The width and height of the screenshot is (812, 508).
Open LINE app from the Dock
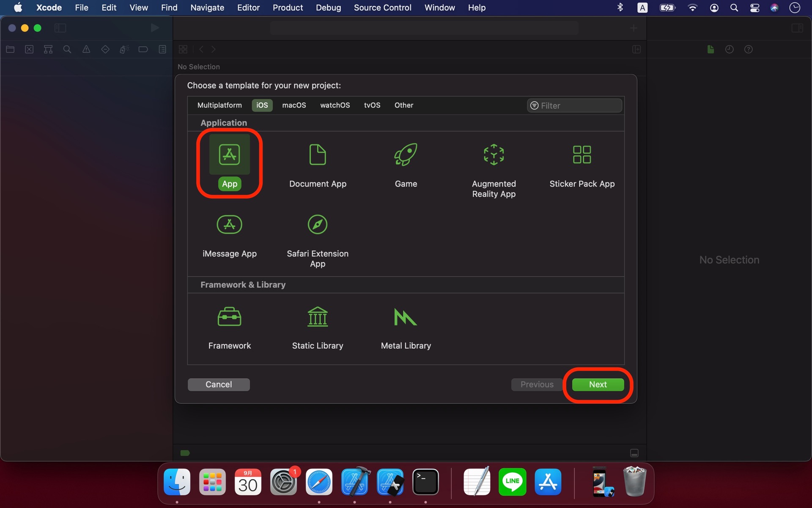[x=512, y=482]
